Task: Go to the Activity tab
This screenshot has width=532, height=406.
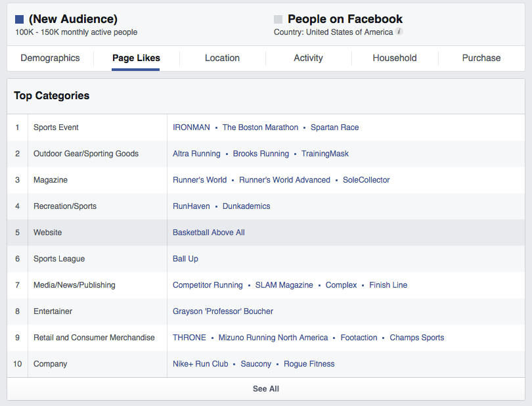Action: [308, 58]
